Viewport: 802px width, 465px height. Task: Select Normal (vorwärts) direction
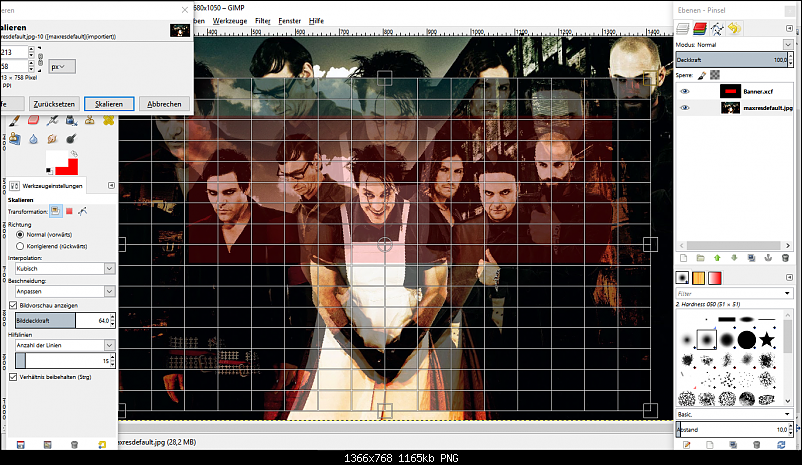coord(20,234)
